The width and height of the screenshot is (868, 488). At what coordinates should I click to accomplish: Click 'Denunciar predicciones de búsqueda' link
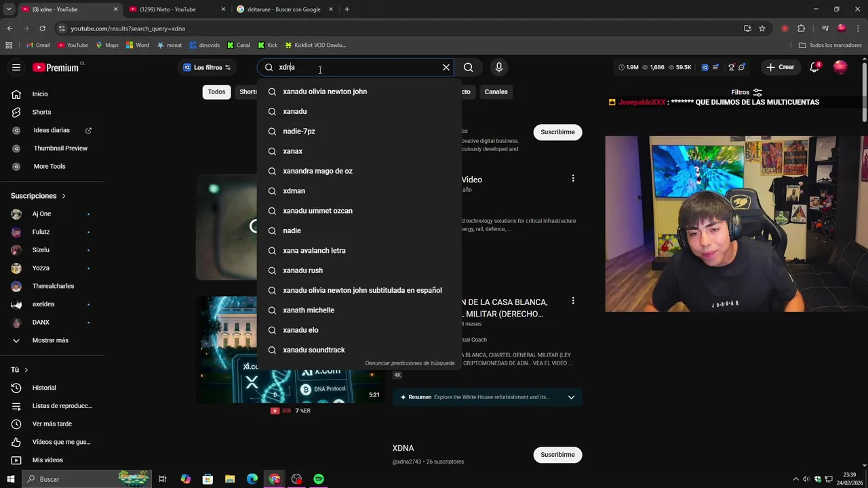410,363
